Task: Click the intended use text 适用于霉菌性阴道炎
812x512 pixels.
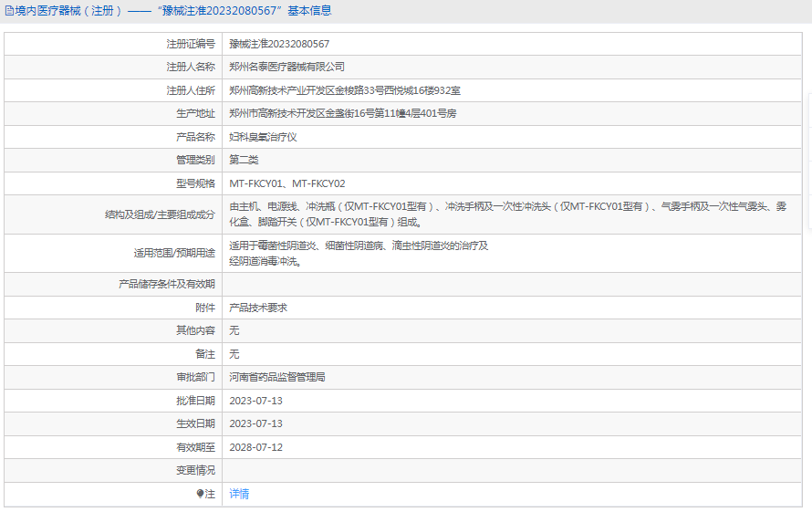Action: [359, 253]
